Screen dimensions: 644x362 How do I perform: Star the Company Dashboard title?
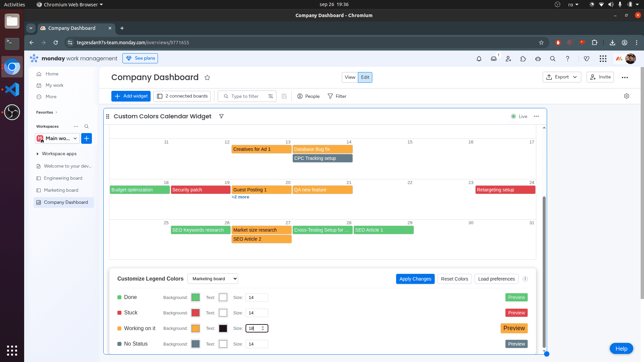[207, 77]
